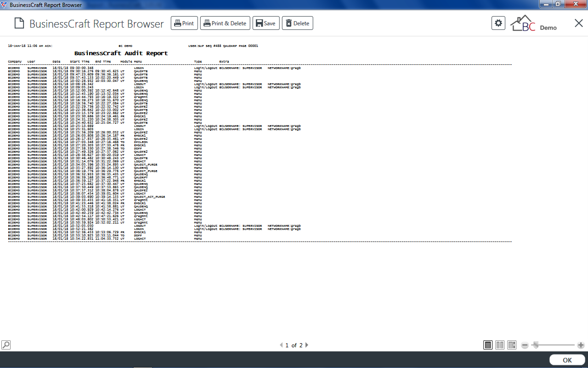Click start time '09:30:00.348'

coord(82,68)
